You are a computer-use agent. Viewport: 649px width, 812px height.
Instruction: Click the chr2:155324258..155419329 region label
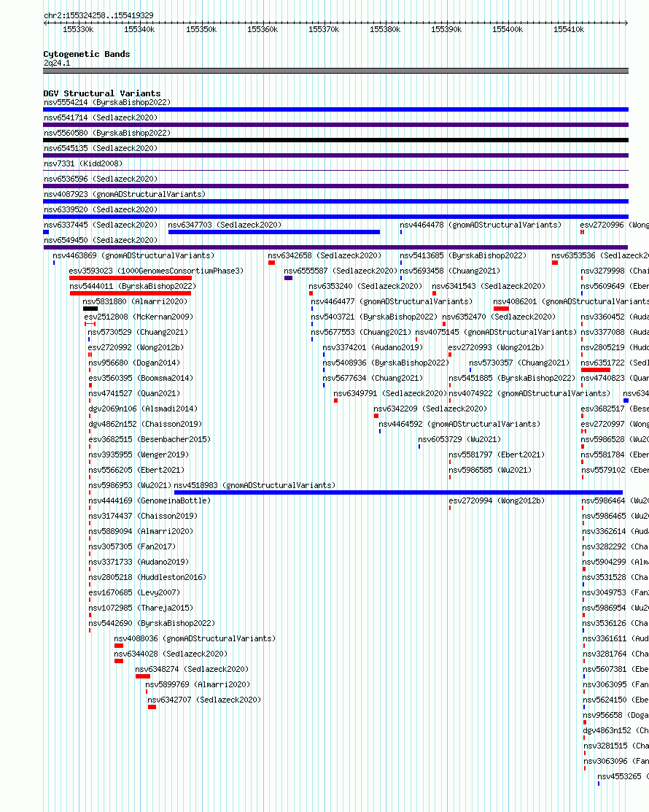coord(99,15)
